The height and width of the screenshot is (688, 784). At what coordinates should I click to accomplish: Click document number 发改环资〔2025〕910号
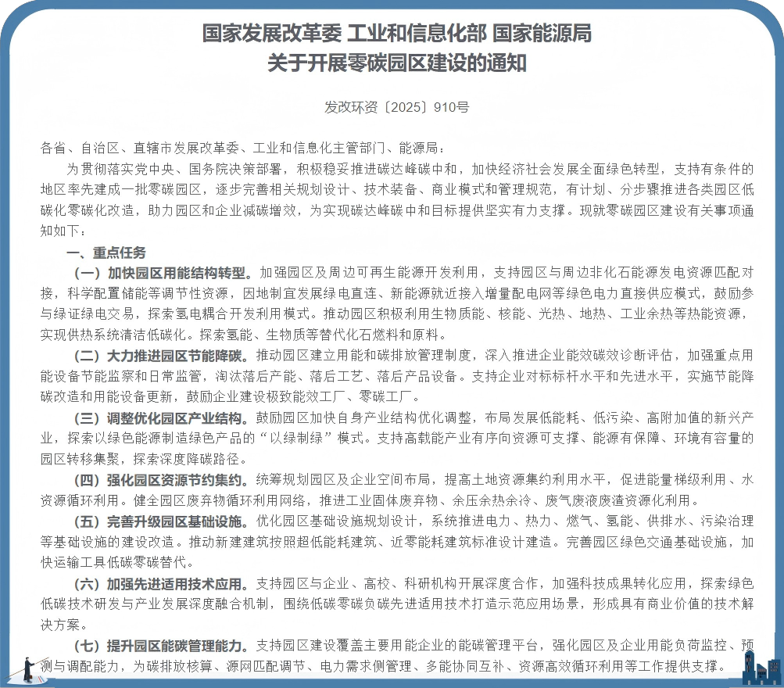click(x=396, y=107)
